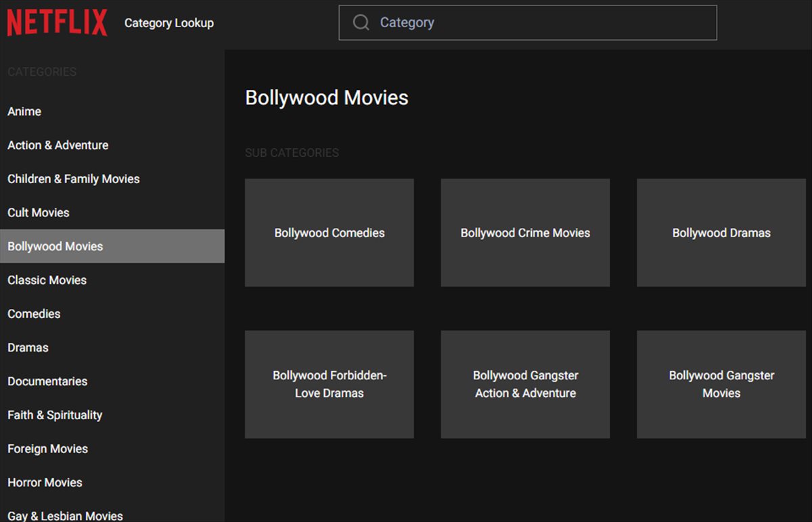Viewport: 812px width, 522px height.
Task: Select the Foreign Movies category
Action: pyautogui.click(x=47, y=448)
